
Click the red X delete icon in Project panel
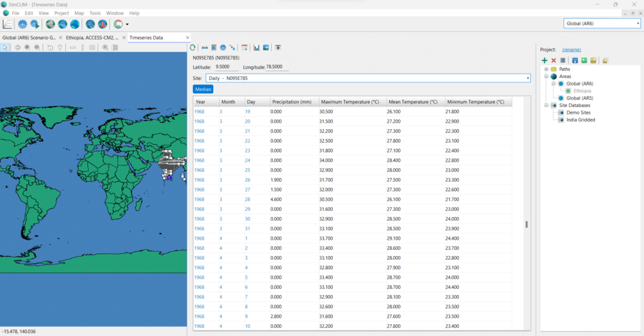point(553,60)
